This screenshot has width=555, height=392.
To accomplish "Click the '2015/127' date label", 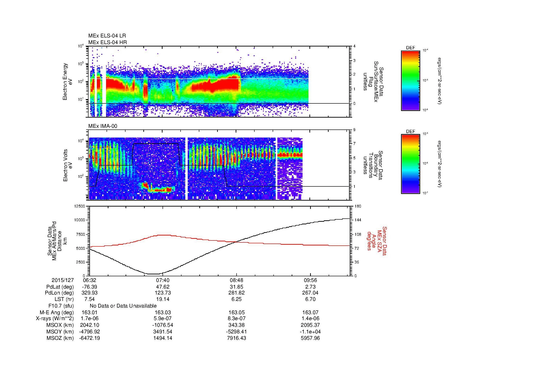I will (x=63, y=280).
